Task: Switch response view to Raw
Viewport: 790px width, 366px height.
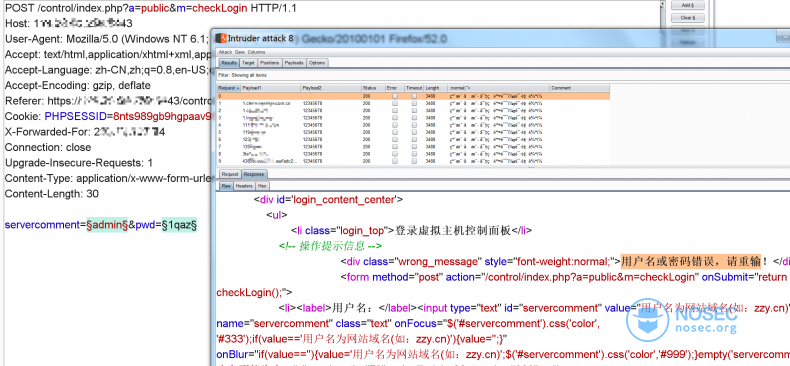Action: (226, 186)
